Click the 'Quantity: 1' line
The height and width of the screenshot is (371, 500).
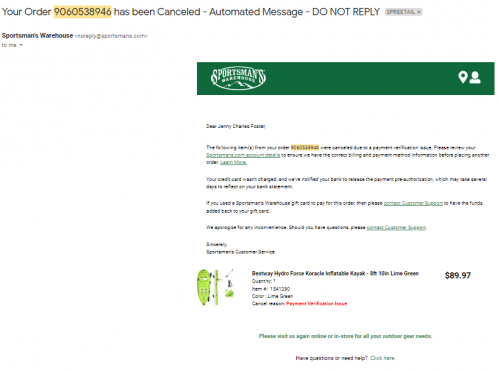pyautogui.click(x=263, y=281)
